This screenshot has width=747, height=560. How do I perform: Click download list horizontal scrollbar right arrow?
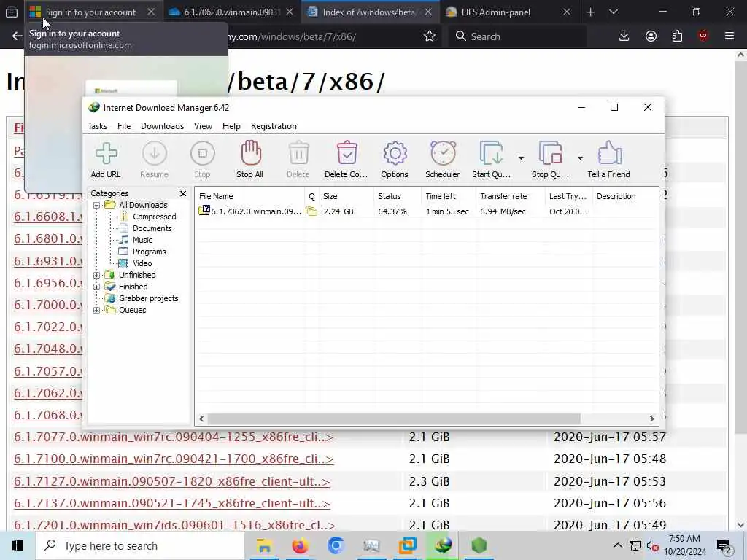(651, 419)
